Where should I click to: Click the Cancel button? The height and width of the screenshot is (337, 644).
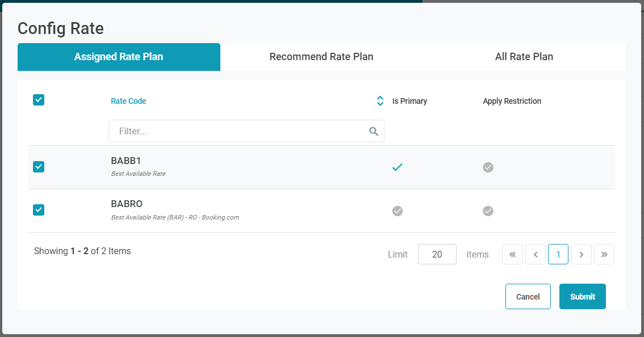(x=528, y=297)
